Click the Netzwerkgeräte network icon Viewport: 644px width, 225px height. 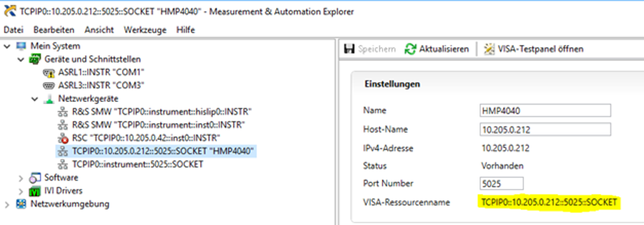pyautogui.click(x=49, y=99)
